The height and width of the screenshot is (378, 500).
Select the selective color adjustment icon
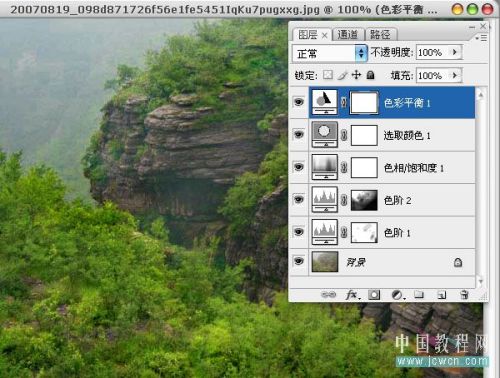325,134
